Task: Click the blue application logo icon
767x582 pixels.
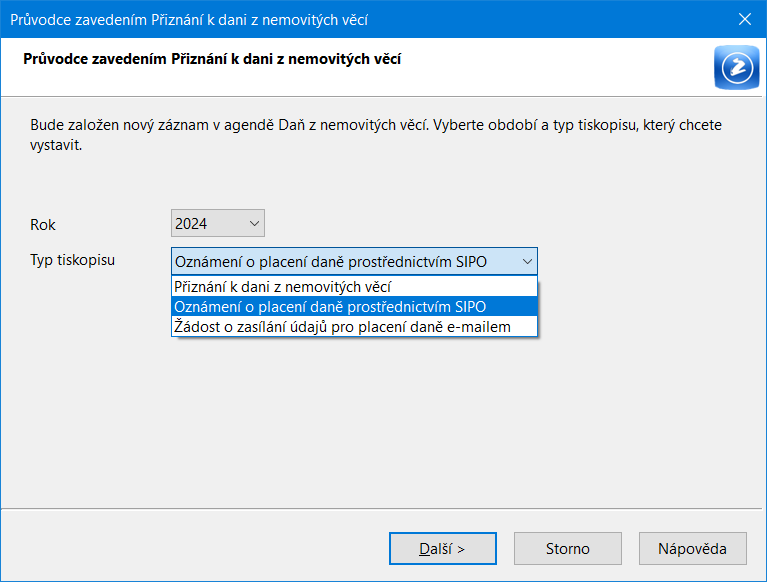Action: 736,66
